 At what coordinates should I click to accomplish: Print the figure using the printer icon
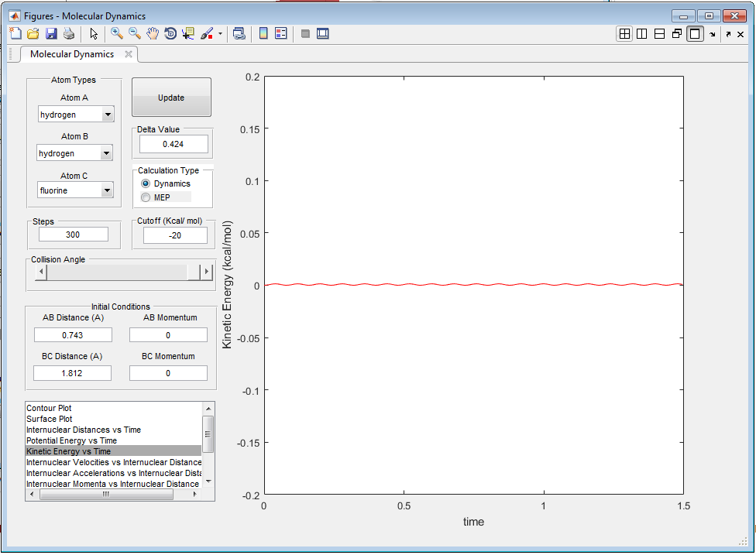coord(69,33)
